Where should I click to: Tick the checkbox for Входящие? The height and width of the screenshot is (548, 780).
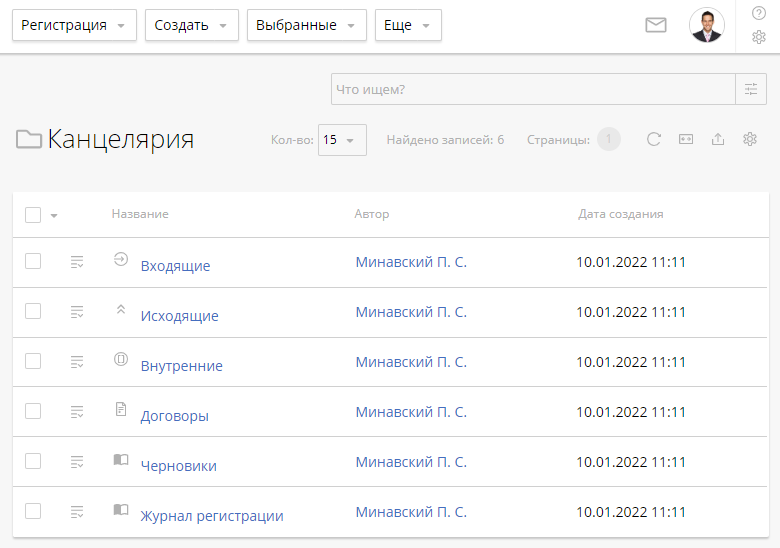click(x=33, y=261)
